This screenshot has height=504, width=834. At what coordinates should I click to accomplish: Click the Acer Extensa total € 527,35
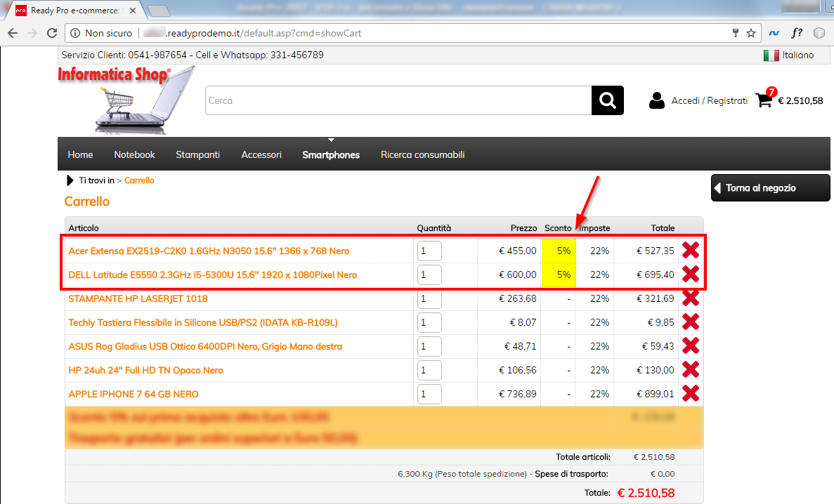656,251
